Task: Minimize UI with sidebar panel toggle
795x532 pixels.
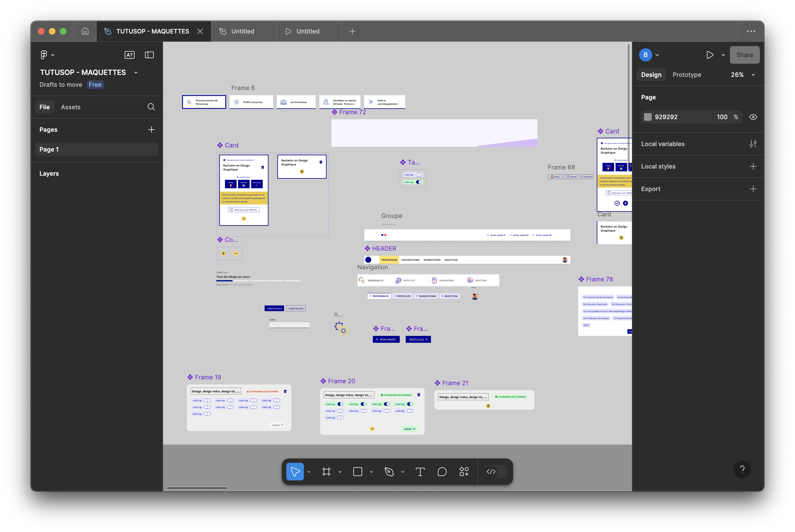Action: pyautogui.click(x=149, y=55)
